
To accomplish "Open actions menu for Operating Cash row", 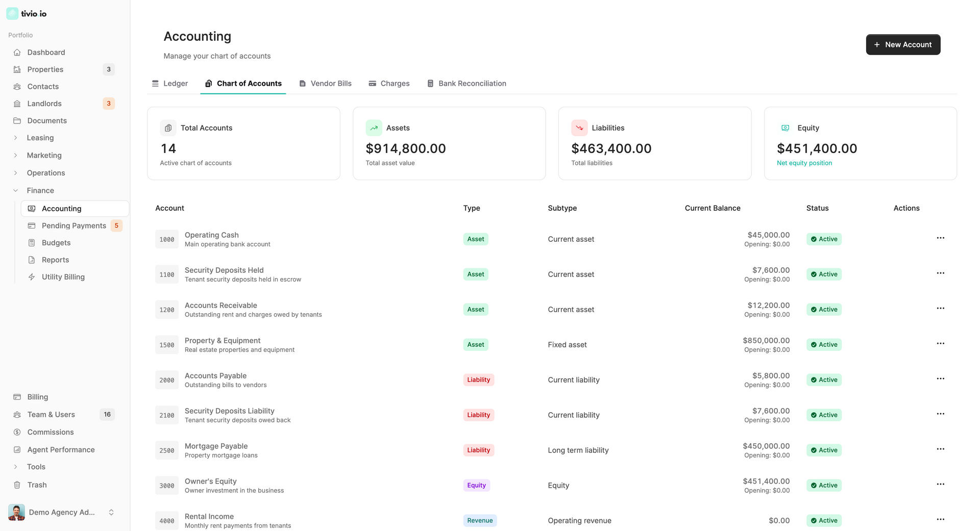I will point(940,238).
